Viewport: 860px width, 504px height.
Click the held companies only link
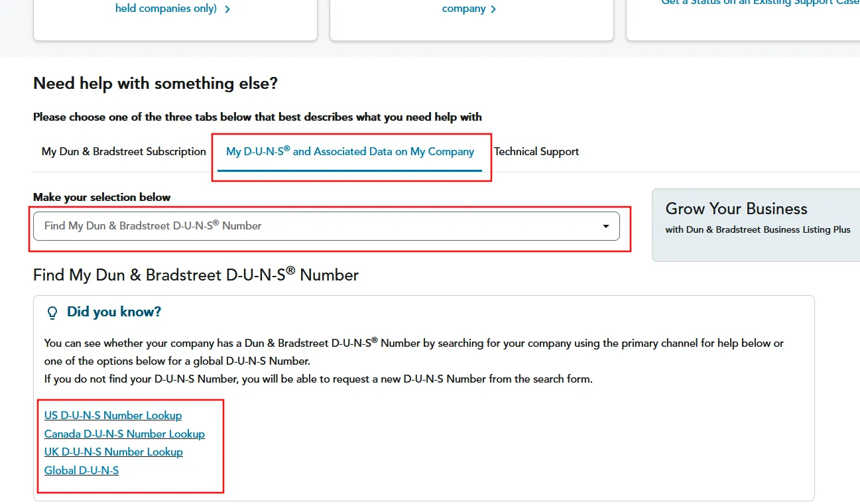click(x=167, y=9)
